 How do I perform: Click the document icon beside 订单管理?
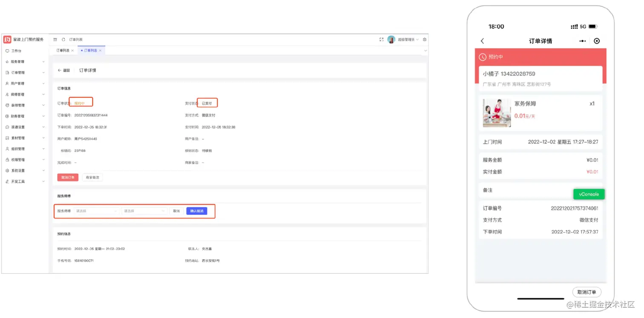click(x=7, y=73)
